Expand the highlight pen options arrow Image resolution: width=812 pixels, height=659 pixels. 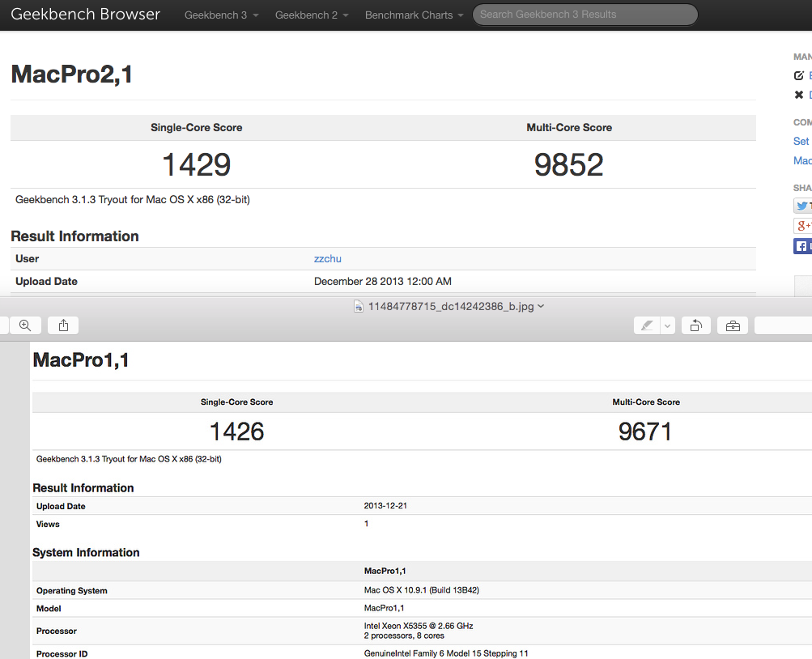[x=668, y=325]
